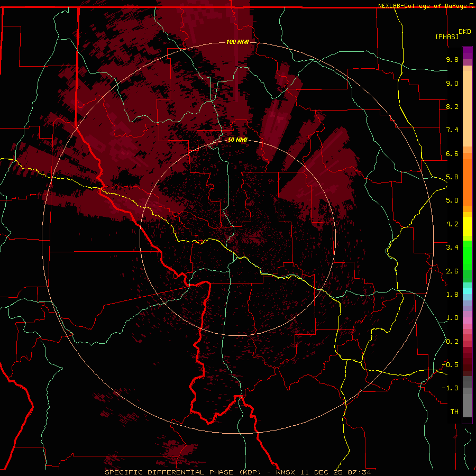Click the -0.5 value on color scale
476x476 pixels.
(450, 365)
